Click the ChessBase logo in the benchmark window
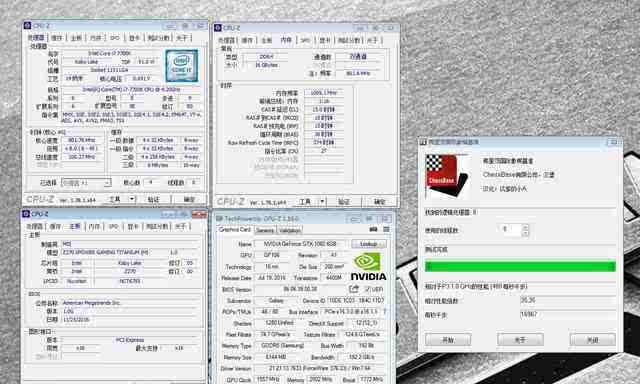This screenshot has height=384, width=640. pos(447,176)
